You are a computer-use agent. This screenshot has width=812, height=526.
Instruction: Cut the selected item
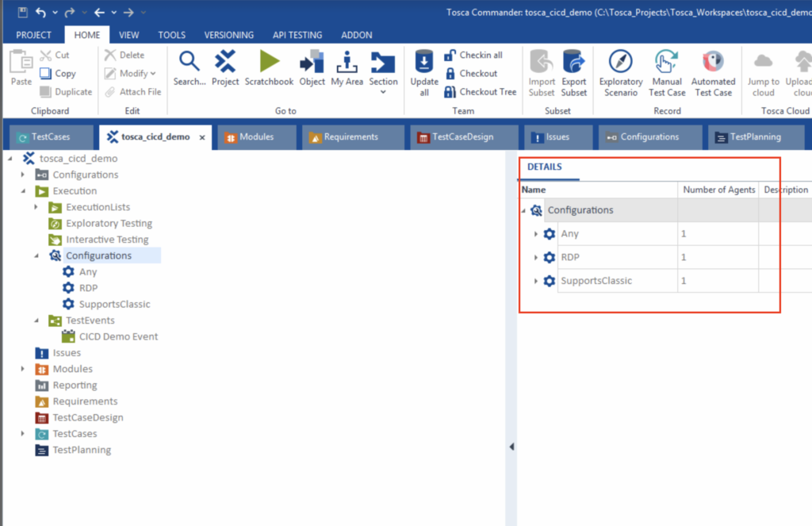pos(55,55)
